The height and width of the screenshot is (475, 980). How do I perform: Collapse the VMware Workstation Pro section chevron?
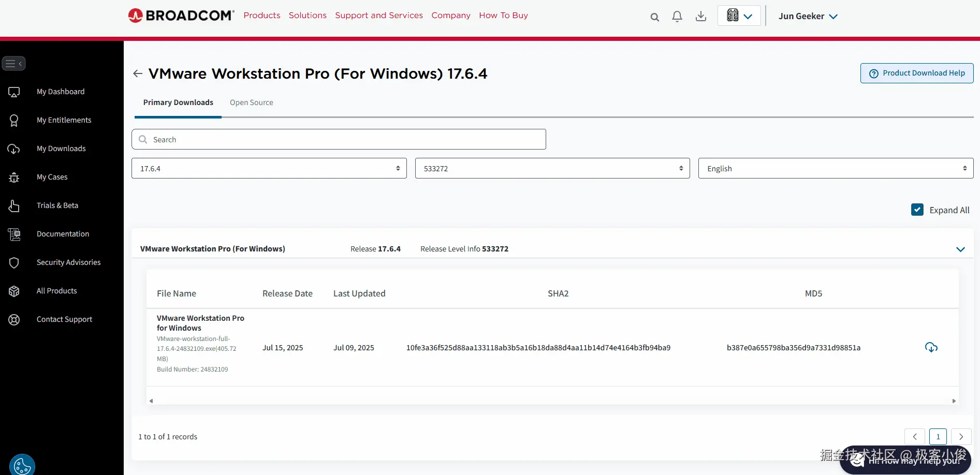click(x=960, y=249)
